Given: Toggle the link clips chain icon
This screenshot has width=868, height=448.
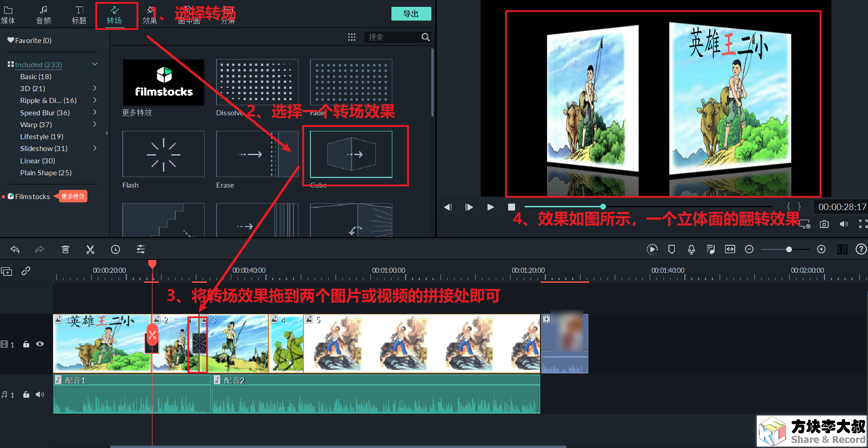Looking at the screenshot, I should point(26,271).
